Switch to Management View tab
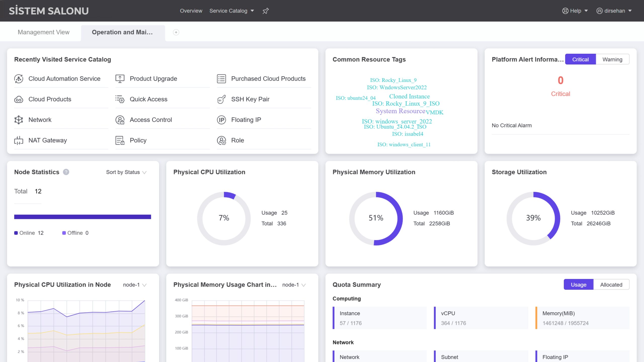The width and height of the screenshot is (644, 362). 44,32
